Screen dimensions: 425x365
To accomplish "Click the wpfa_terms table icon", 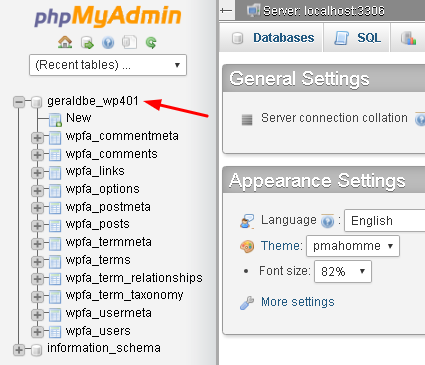I will (55, 261).
